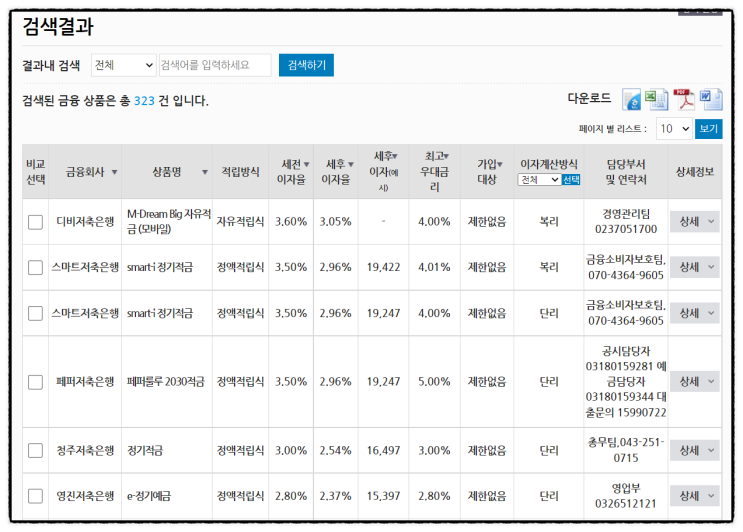
Task: Click 페퍼저축은행 company cell
Action: tap(85, 382)
